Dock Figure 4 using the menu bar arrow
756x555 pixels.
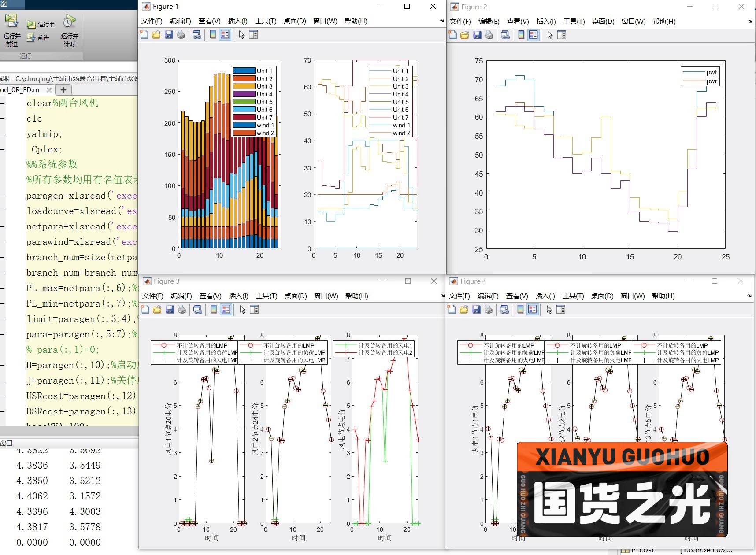(x=749, y=296)
